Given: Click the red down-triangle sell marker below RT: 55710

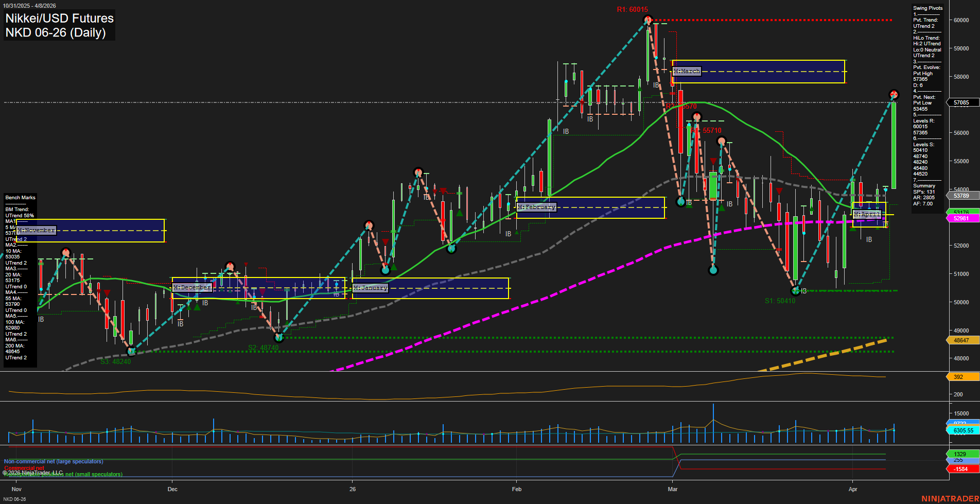Looking at the screenshot, I should 712,161.
